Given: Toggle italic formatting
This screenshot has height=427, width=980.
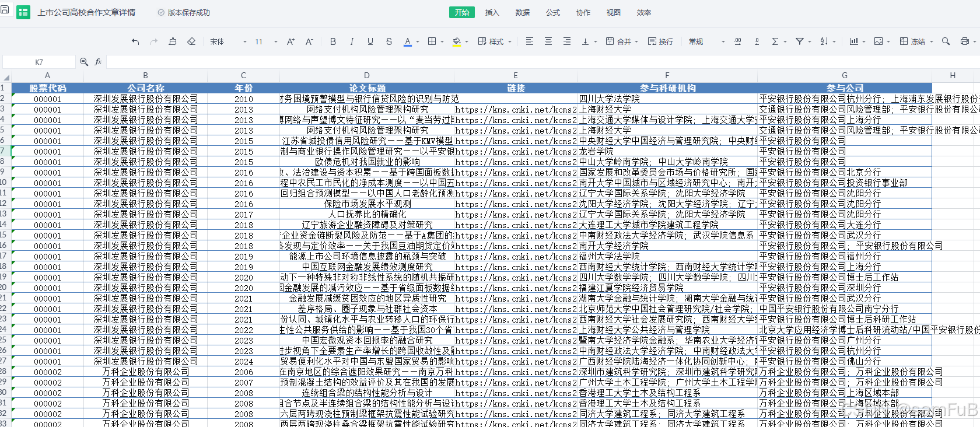Looking at the screenshot, I should [x=352, y=41].
